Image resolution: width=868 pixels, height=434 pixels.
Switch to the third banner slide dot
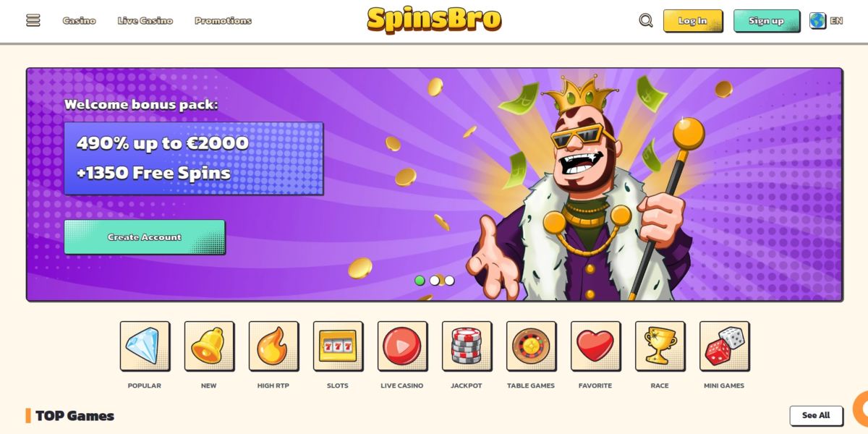click(449, 281)
